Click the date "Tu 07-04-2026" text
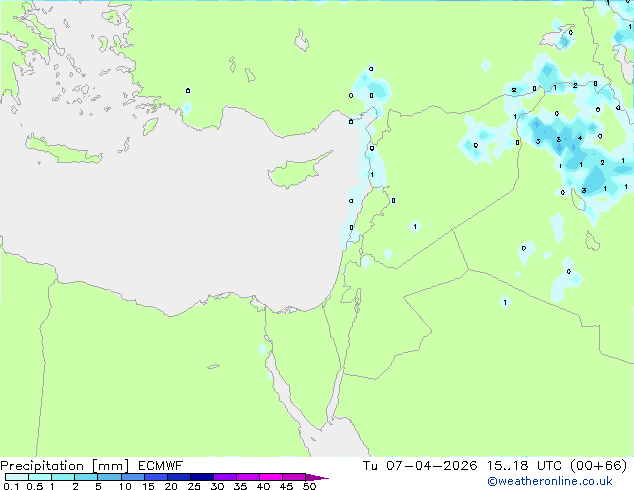Viewport: 634px width, 490px height. 420,466
